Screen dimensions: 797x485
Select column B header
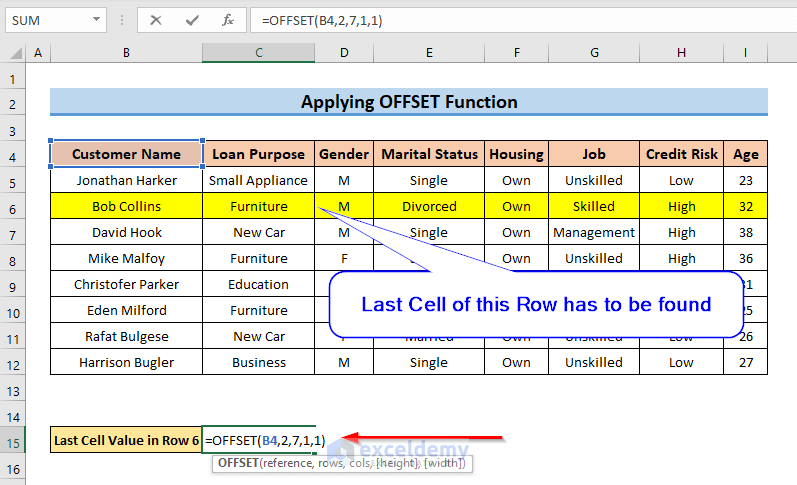126,53
